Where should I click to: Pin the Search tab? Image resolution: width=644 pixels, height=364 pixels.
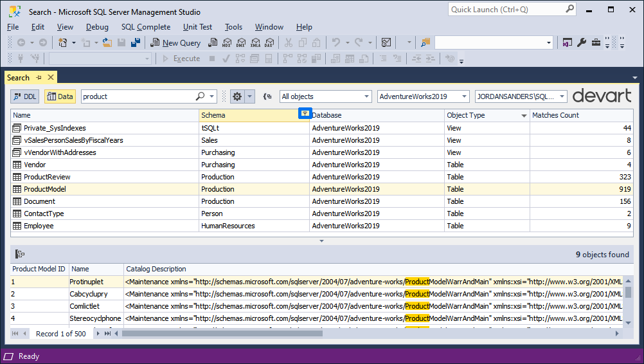tap(39, 77)
